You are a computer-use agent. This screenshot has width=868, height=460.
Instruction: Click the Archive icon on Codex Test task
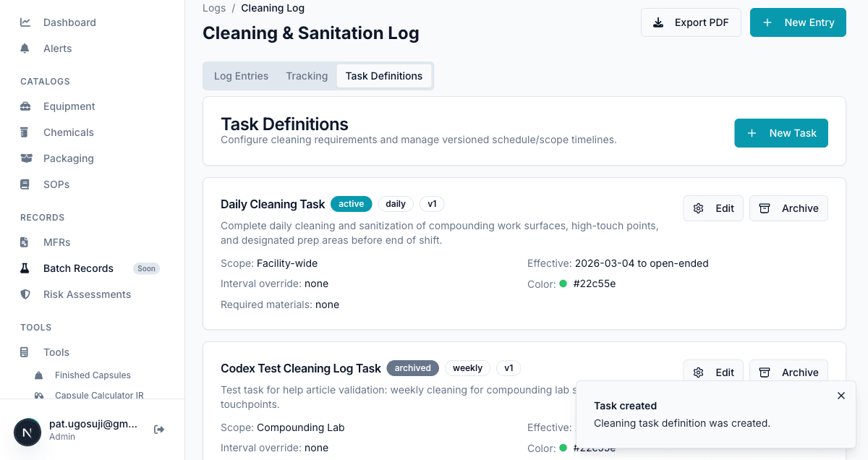tap(765, 372)
